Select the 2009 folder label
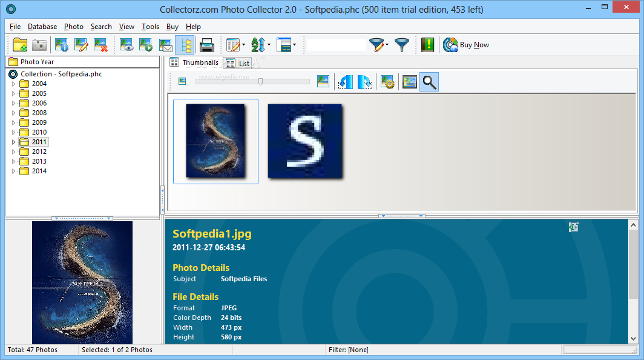This screenshot has height=360, width=644. tap(39, 122)
